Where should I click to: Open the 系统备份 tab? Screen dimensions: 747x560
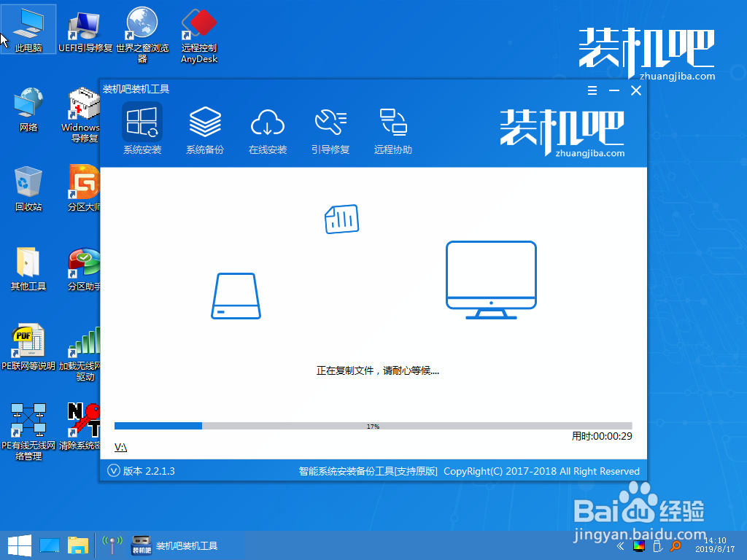coord(205,130)
